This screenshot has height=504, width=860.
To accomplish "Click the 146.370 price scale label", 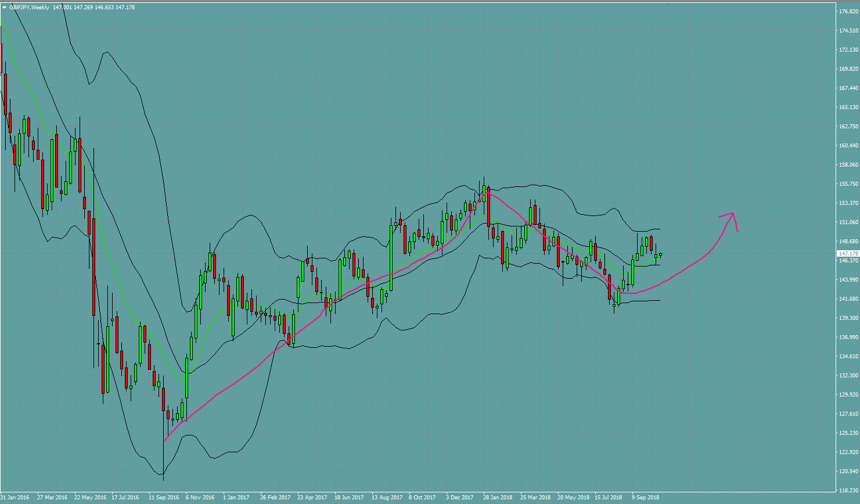I will [848, 261].
